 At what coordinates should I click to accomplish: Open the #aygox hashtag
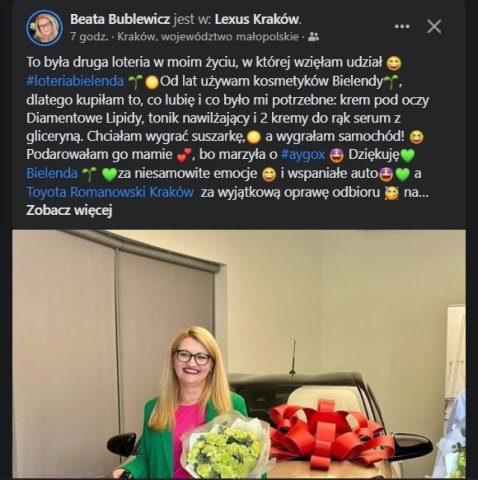coord(303,155)
